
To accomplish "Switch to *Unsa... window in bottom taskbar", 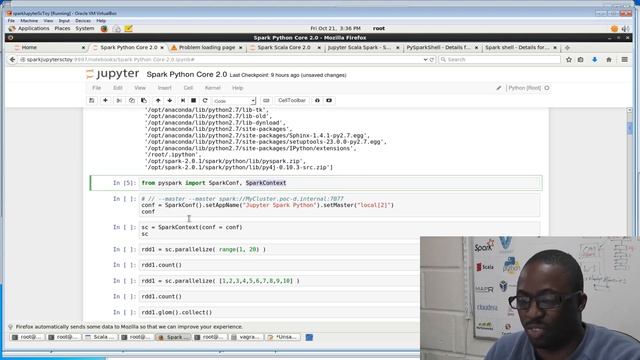I will (x=282, y=337).
